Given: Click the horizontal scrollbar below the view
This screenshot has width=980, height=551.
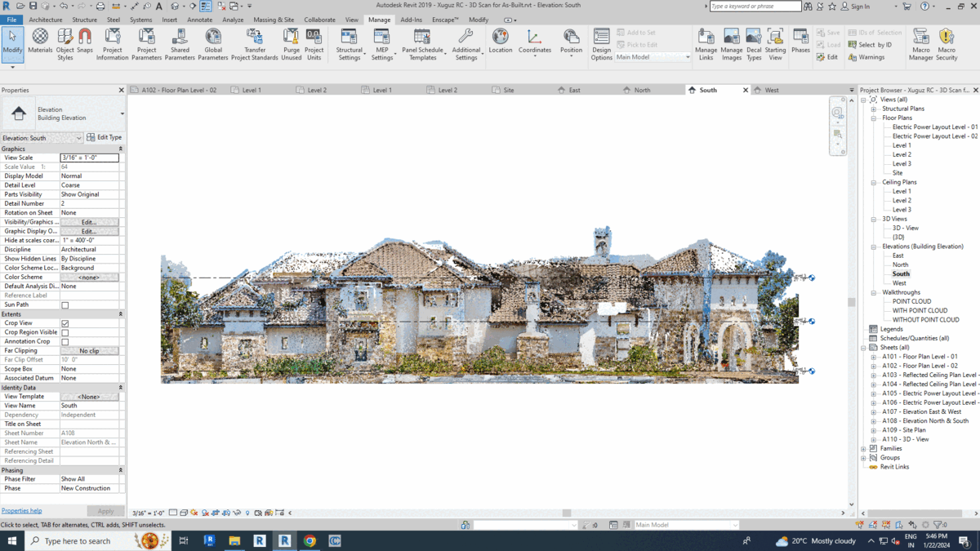Looking at the screenshot, I should point(567,513).
